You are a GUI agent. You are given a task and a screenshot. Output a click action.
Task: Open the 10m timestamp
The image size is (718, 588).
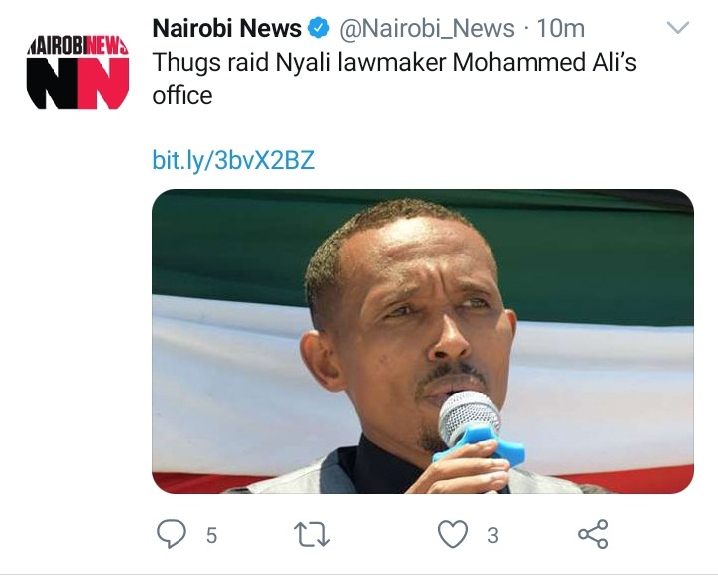(560, 28)
